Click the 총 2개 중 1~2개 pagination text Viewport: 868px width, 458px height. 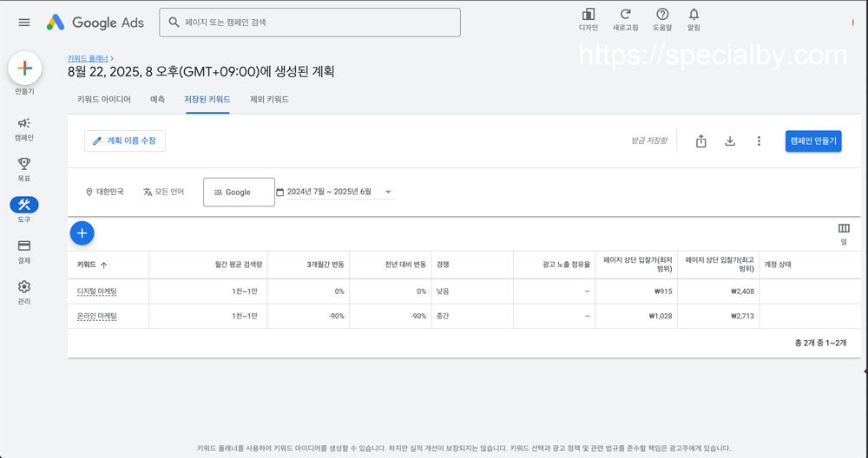point(820,343)
